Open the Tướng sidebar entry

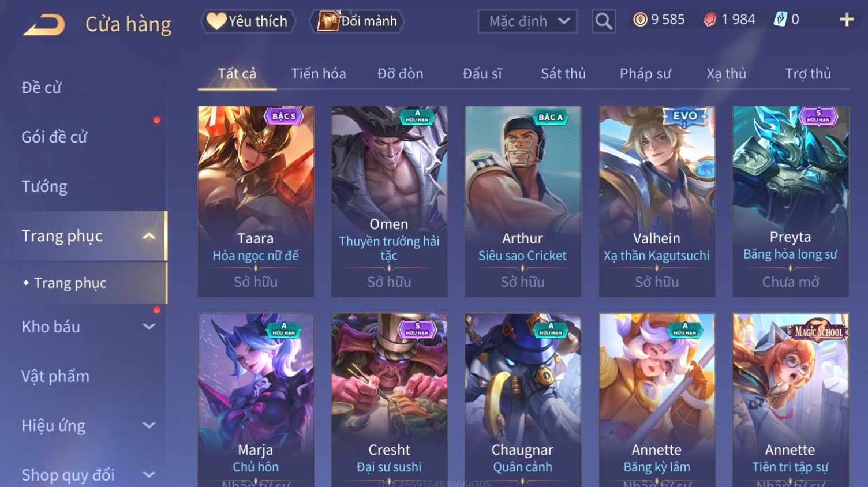click(x=44, y=187)
